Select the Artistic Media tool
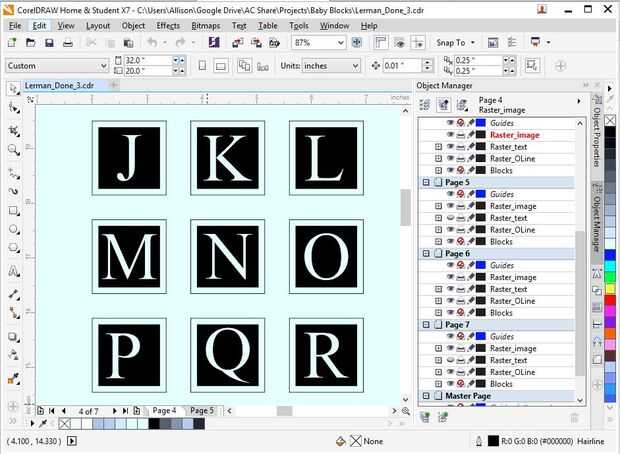 [x=14, y=191]
